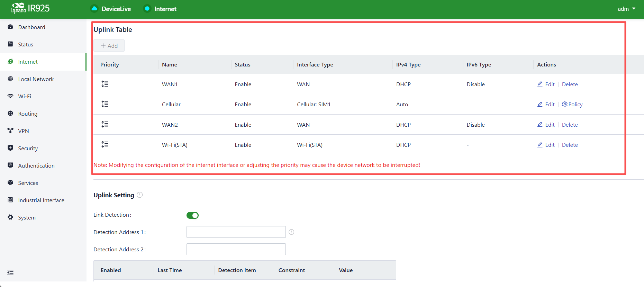The width and height of the screenshot is (644, 287).
Task: Open the Security sidebar menu
Action: pos(43,149)
